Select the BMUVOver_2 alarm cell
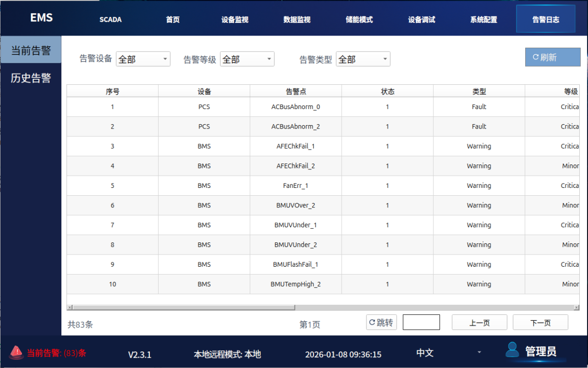This screenshot has width=588, height=368. click(x=296, y=205)
